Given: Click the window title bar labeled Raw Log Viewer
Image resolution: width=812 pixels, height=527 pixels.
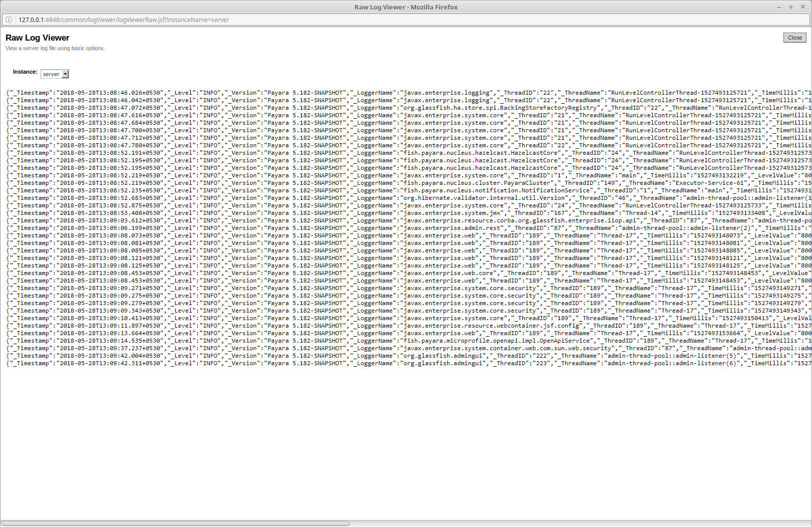Looking at the screenshot, I should (x=406, y=7).
